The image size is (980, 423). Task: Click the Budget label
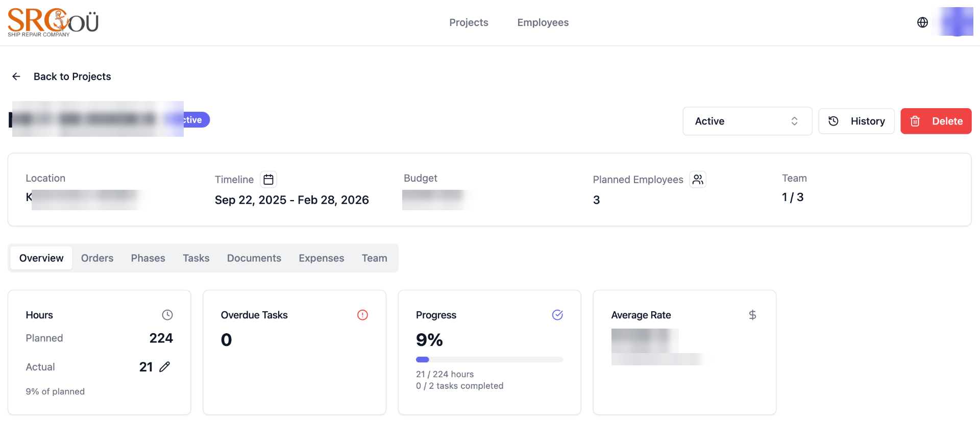pyautogui.click(x=421, y=178)
